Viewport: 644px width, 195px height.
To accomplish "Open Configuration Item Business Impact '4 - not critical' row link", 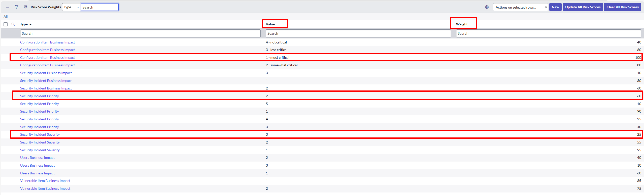I will 47,42.
